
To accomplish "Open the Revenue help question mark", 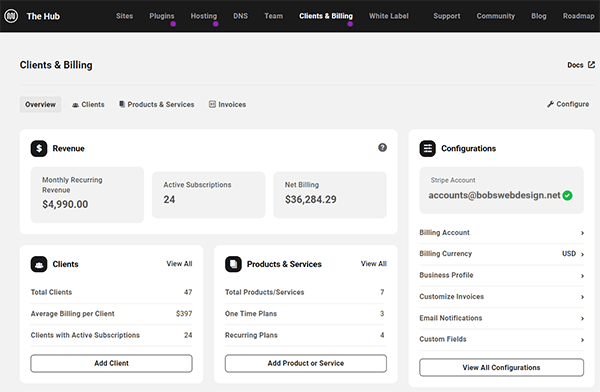I will point(382,148).
